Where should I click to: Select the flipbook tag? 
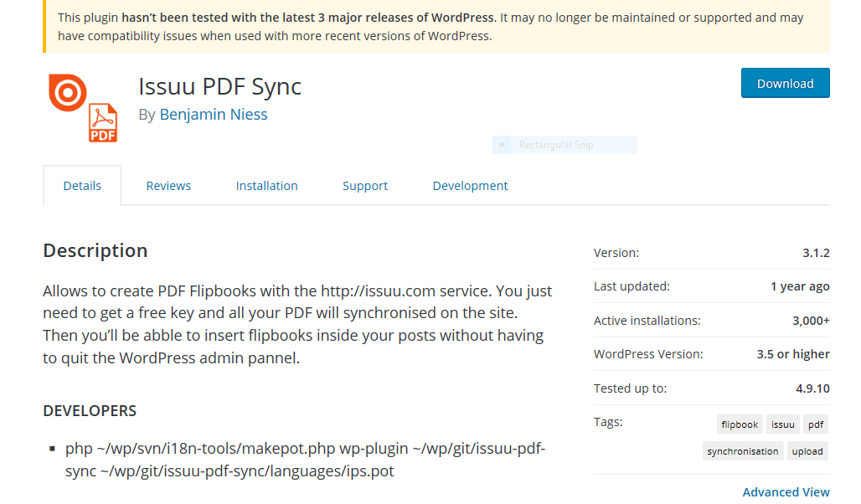[x=740, y=424]
